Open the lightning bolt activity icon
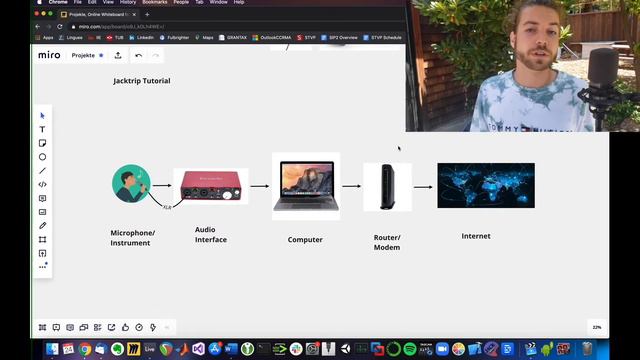This screenshot has width=640, height=360. (x=153, y=327)
